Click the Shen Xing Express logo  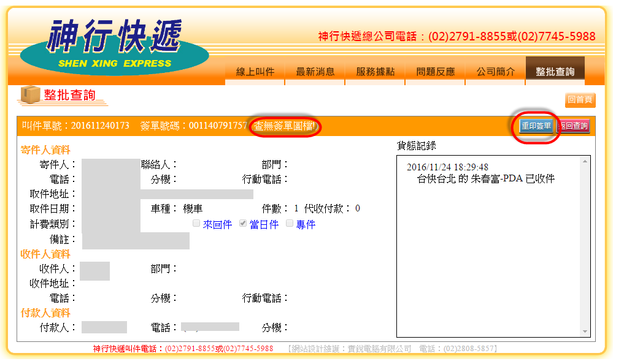[115, 47]
